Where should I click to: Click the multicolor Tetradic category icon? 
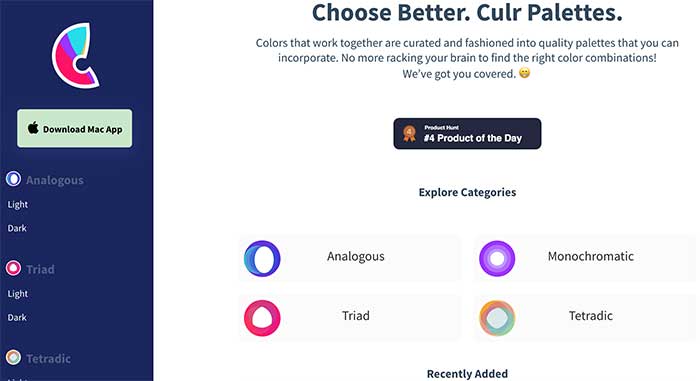497,318
